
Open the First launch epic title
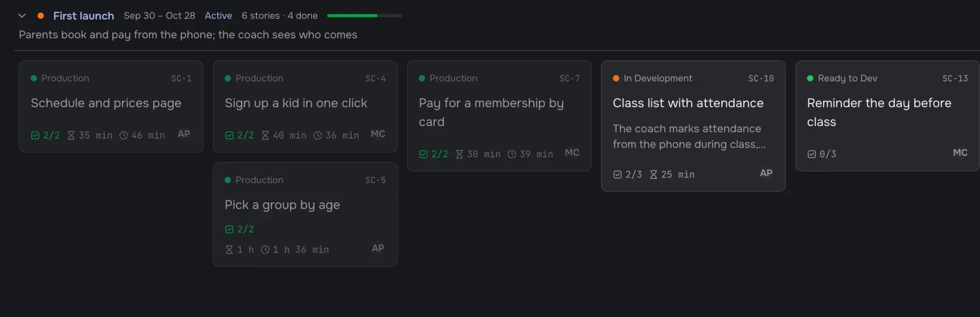83,16
